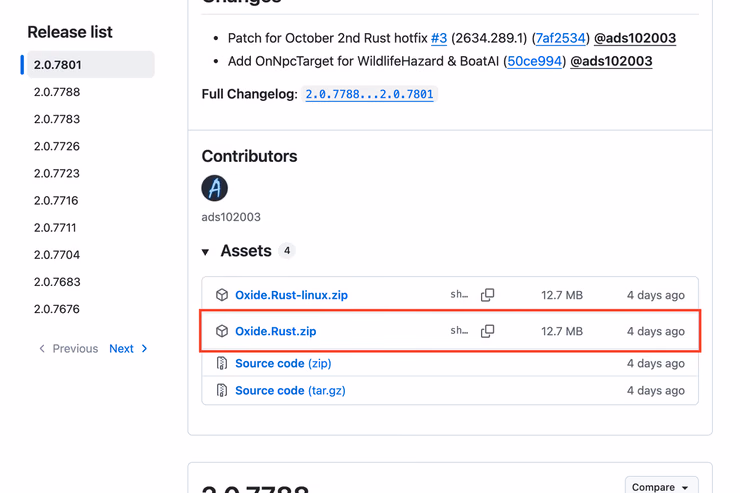Copy SHA of Oxide.Rust.zip
Screen dimensions: 740x493
(488, 331)
